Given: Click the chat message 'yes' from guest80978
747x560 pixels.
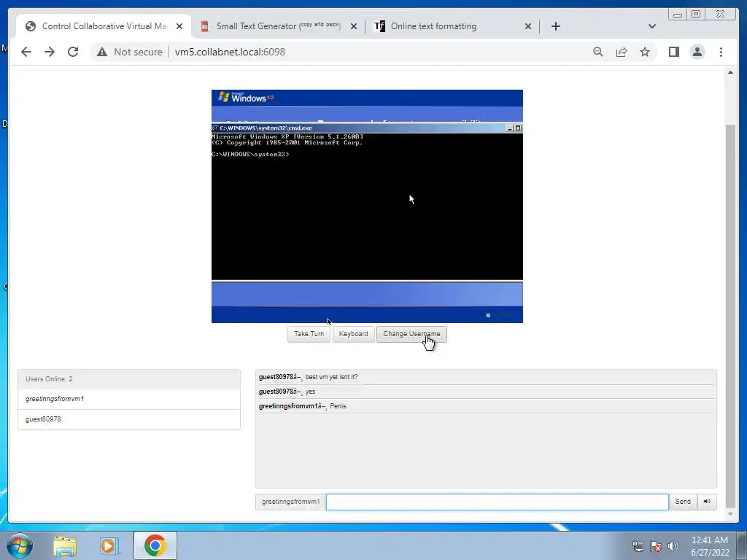Looking at the screenshot, I should click(x=310, y=392).
